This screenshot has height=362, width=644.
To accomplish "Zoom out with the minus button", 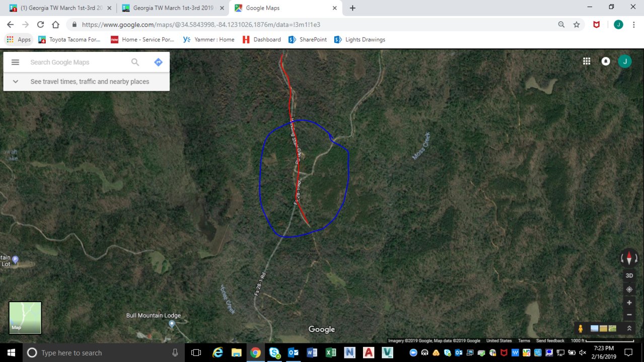I will 629,315.
